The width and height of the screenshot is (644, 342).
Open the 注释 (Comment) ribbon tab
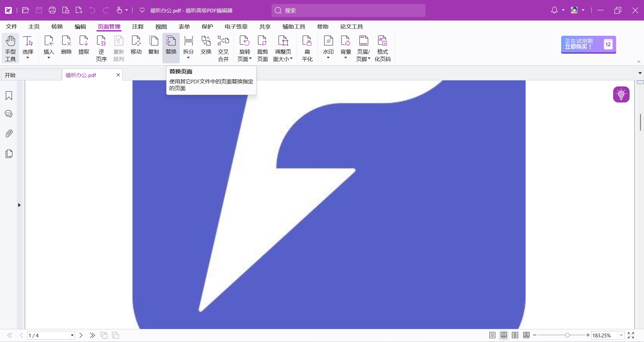pyautogui.click(x=138, y=26)
